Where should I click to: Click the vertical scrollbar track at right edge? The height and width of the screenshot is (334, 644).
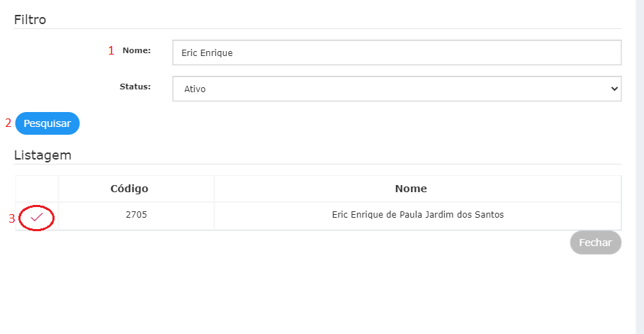tap(640, 167)
